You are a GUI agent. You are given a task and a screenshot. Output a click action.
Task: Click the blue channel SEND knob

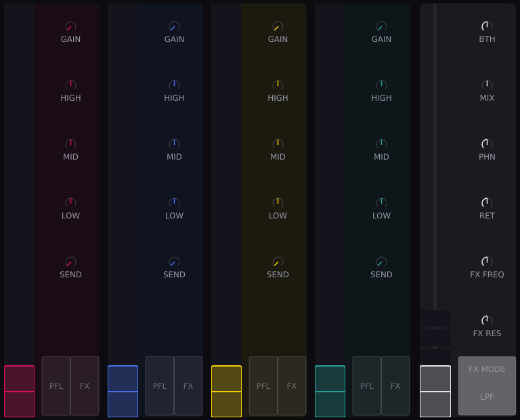pos(174,262)
